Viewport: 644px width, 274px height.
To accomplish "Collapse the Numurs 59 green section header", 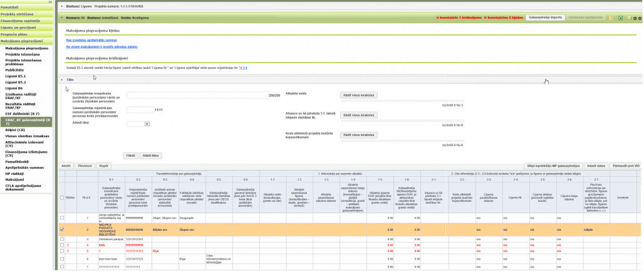I will tap(61, 18).
